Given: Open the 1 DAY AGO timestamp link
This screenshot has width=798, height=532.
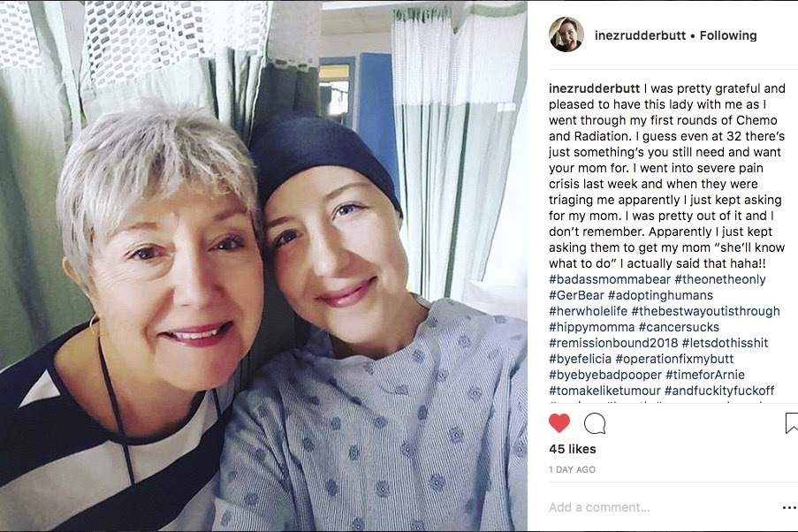Looking at the screenshot, I should click(572, 469).
